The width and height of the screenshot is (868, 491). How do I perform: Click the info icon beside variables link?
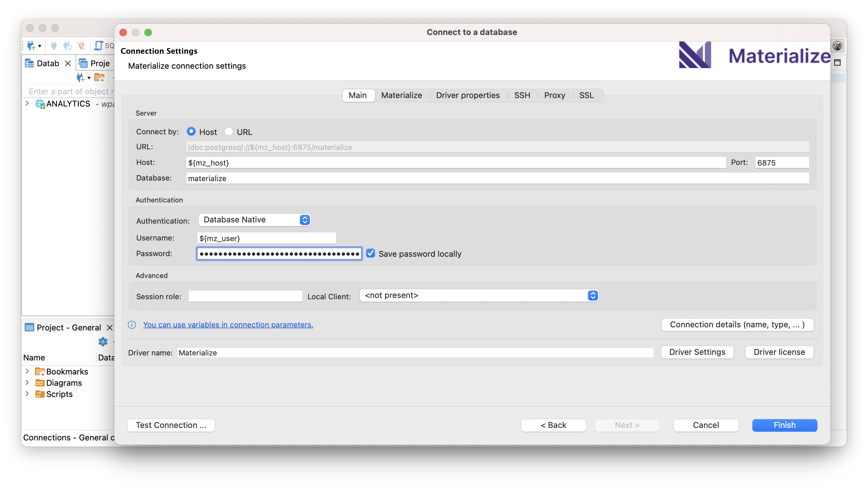pos(132,325)
